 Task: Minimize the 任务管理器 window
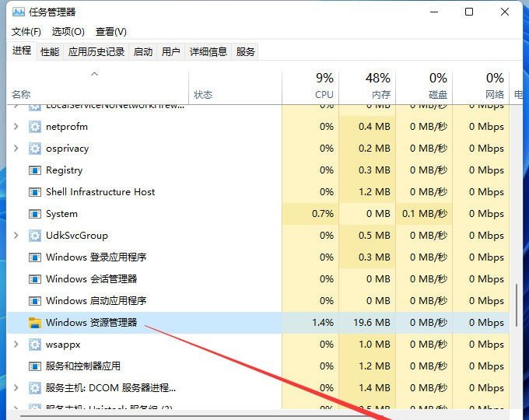434,12
